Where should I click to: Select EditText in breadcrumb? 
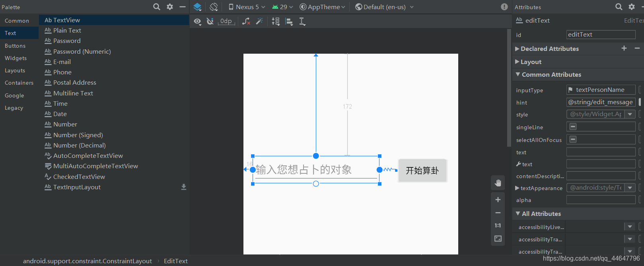coord(175,261)
